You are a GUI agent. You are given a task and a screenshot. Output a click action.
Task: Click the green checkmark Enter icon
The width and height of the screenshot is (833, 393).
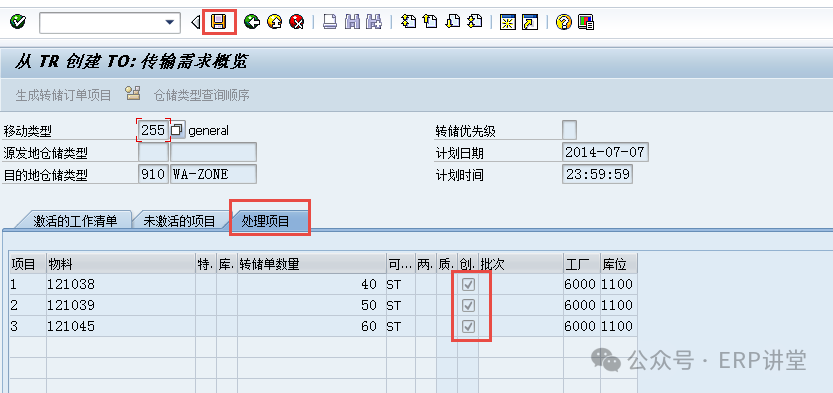[18, 22]
